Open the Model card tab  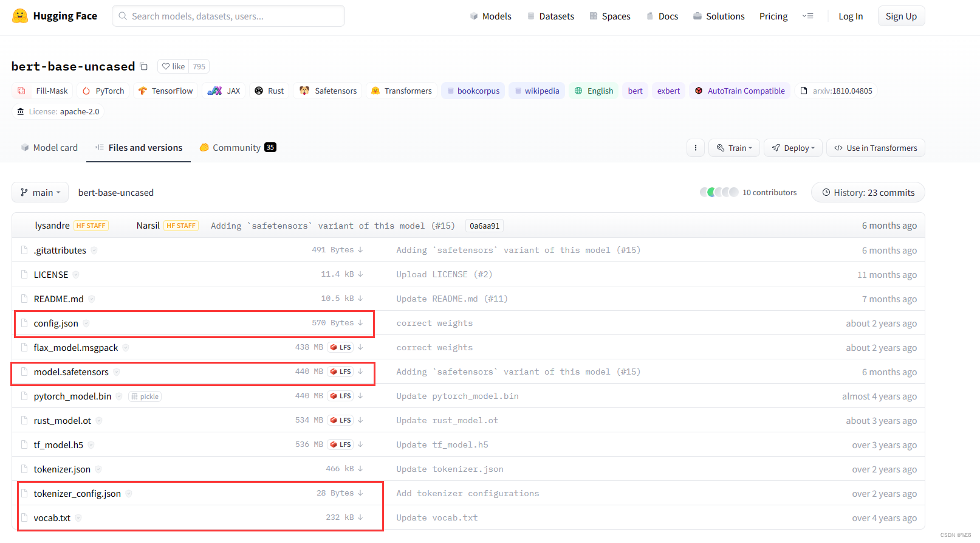(49, 147)
